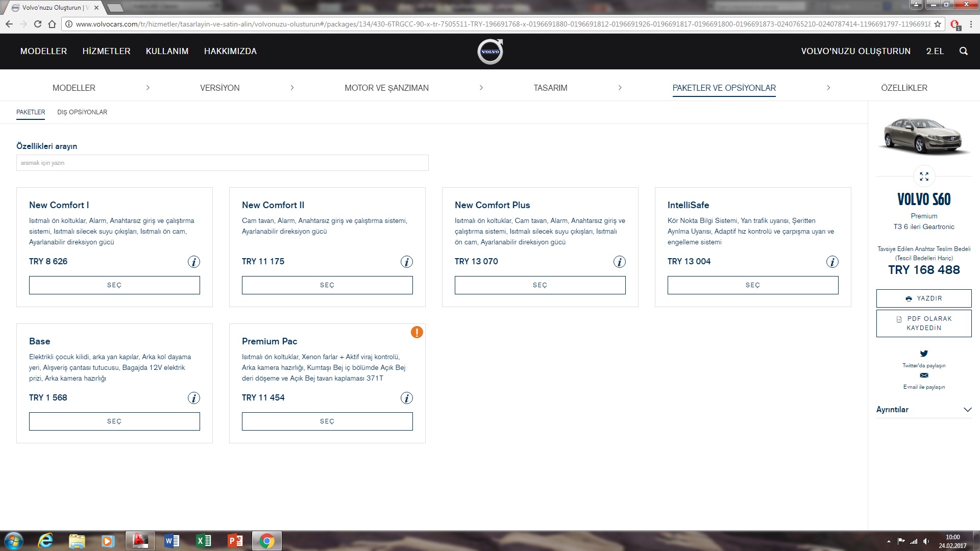Click the taskbar volume icon
980x551 pixels.
point(926,541)
